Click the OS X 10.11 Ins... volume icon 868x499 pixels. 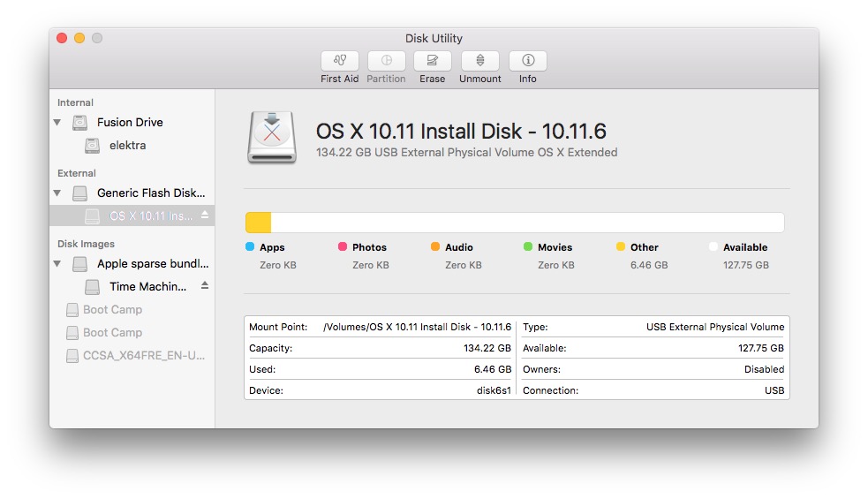pyautogui.click(x=92, y=216)
